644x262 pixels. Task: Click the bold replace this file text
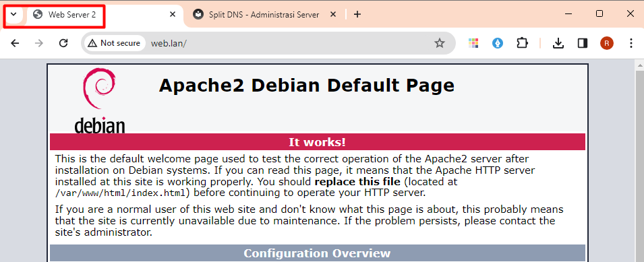(357, 181)
